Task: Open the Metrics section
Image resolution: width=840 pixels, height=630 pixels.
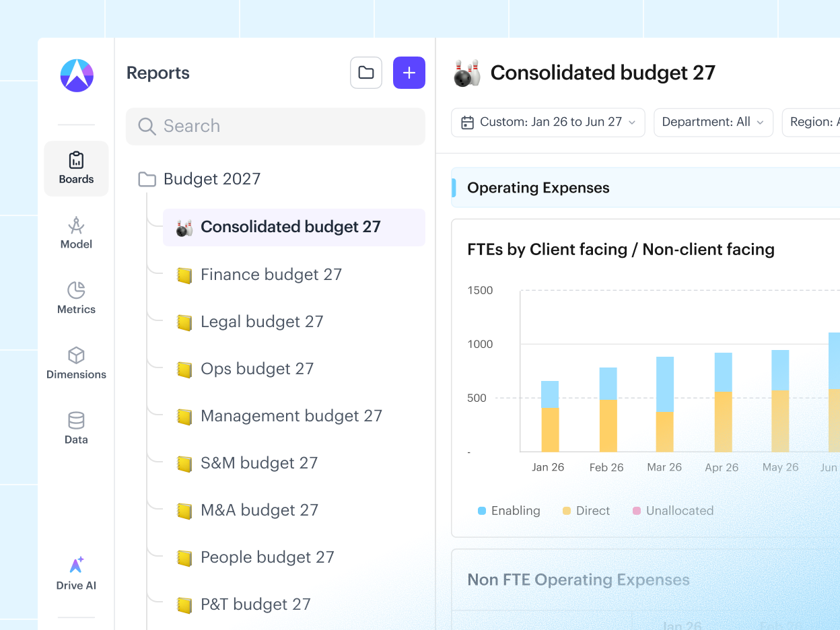Action: pos(76,298)
